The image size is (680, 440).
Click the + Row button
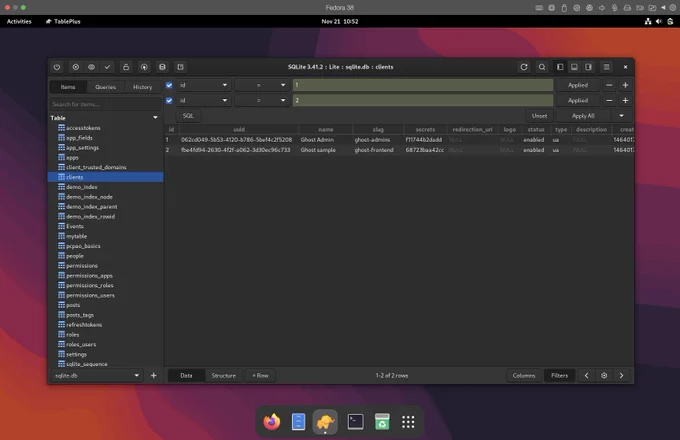coord(261,376)
